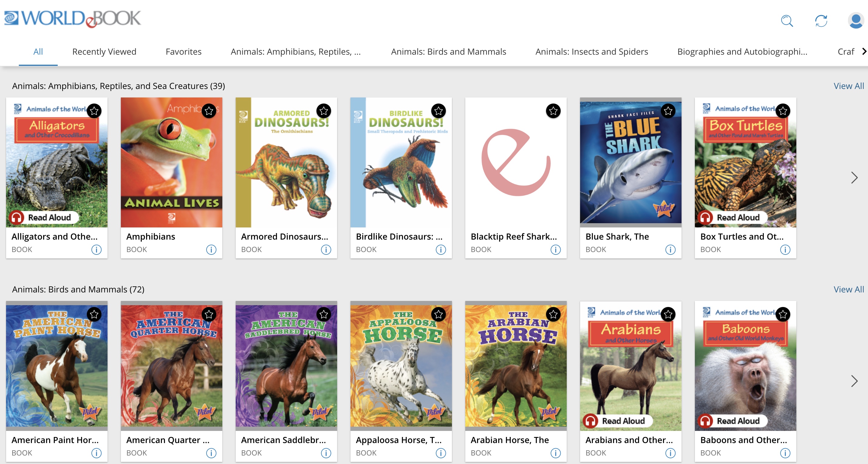This screenshot has height=464, width=868.
Task: Open the search magnifier icon
Action: (787, 21)
